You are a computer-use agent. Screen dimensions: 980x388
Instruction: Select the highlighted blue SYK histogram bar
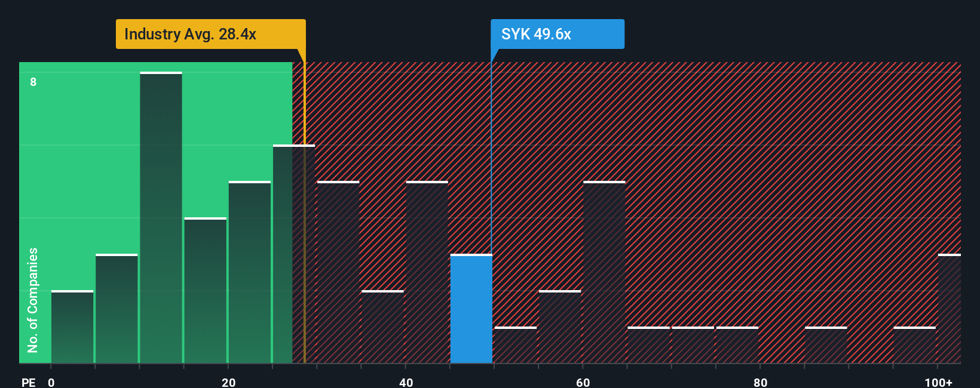471,309
